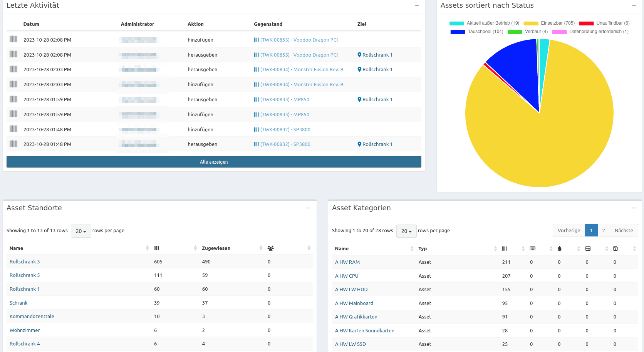
Task: Sort categories by hard drive components icon column
Action: point(596,248)
